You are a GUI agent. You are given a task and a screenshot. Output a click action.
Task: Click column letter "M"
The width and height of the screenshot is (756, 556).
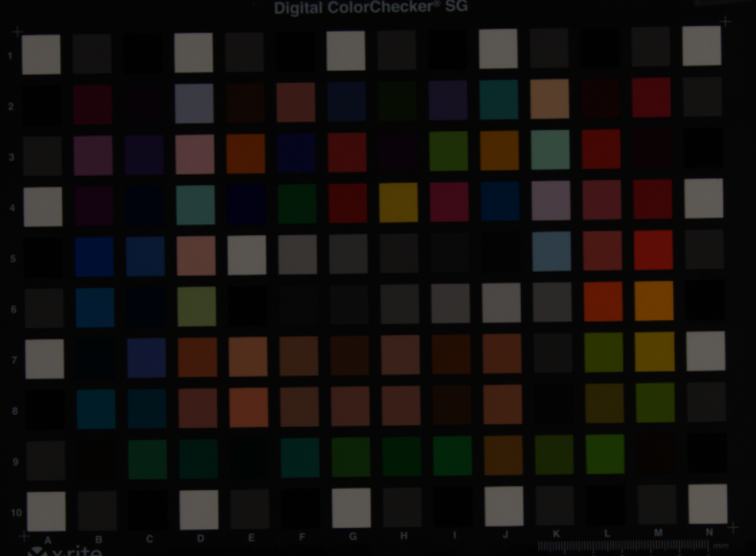pyautogui.click(x=658, y=533)
